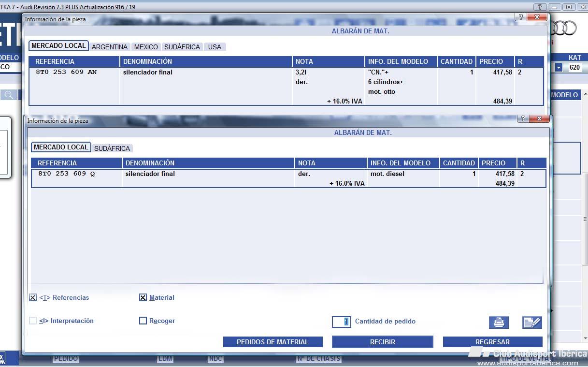The image size is (588, 367).
Task: Click the KAT field showing 620
Action: pos(574,68)
